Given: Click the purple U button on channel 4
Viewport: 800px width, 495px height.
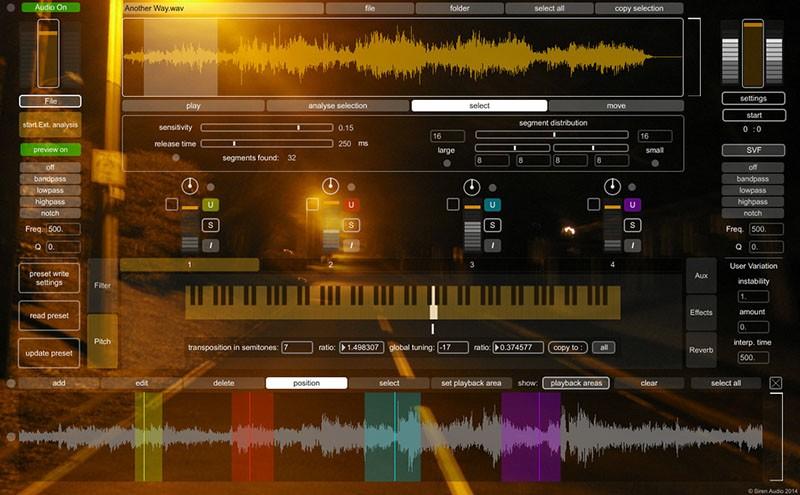Looking at the screenshot, I should (x=631, y=205).
